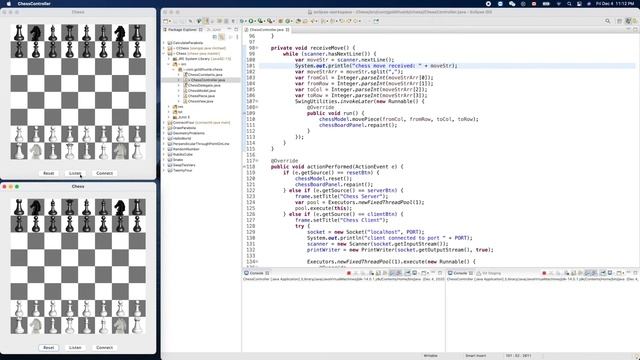
Task: Click the Eclipse toolbar Search magnifier icon
Action: (x=608, y=21)
